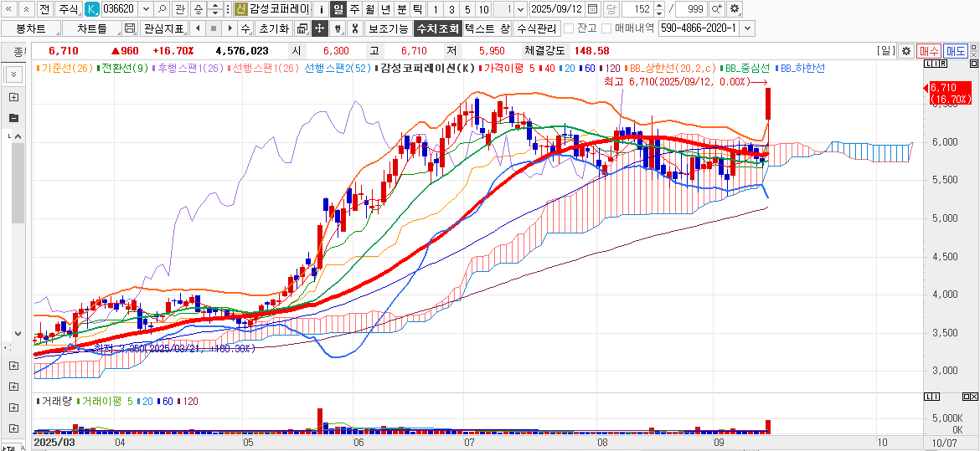Expand the stock code 036620 dropdown
Viewport: 980px width, 451px height.
click(146, 9)
